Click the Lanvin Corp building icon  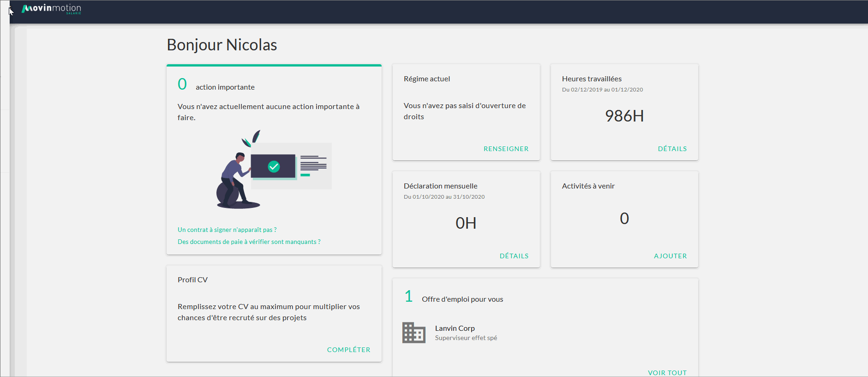click(x=414, y=333)
